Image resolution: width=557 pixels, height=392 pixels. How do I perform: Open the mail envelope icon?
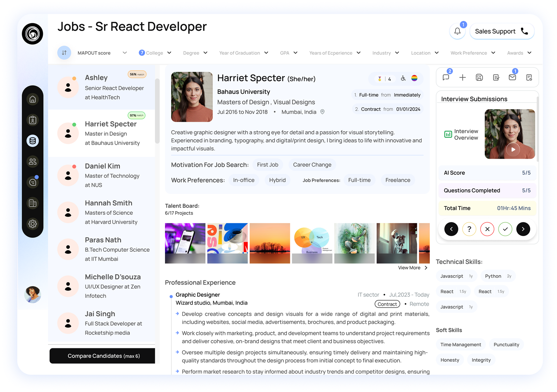click(x=512, y=78)
